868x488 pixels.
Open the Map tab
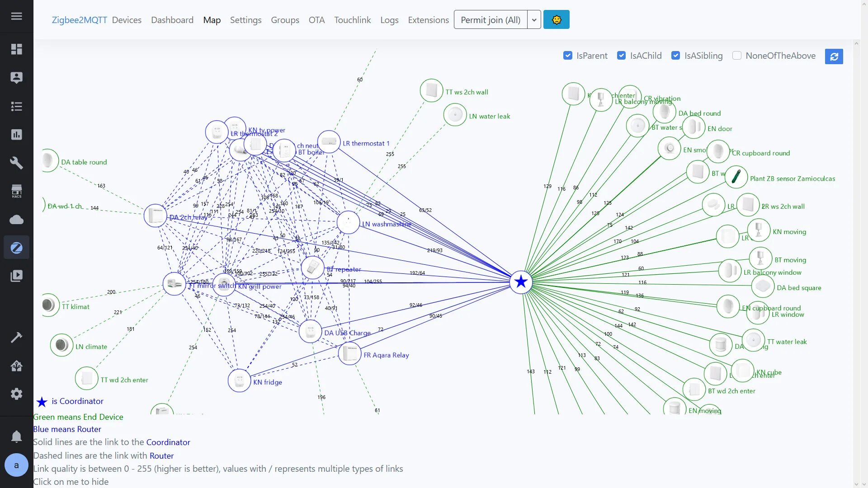pos(212,20)
